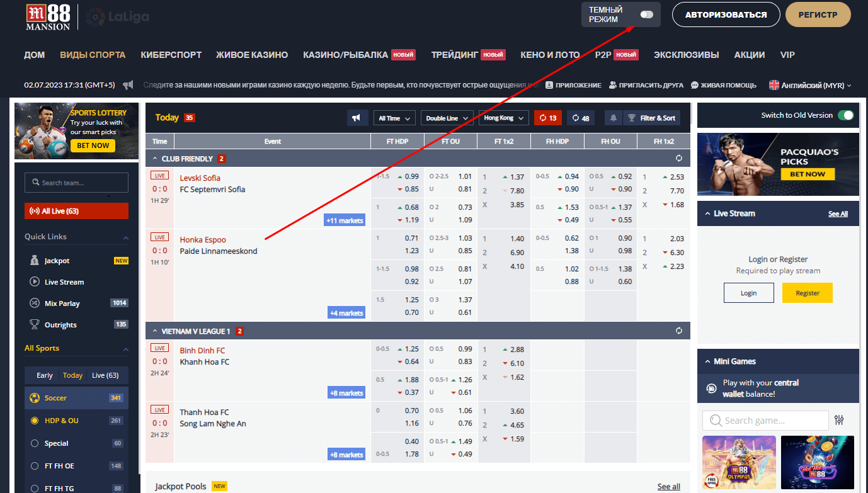The image size is (868, 493).
Task: Click the bell notification icon
Action: (x=613, y=118)
